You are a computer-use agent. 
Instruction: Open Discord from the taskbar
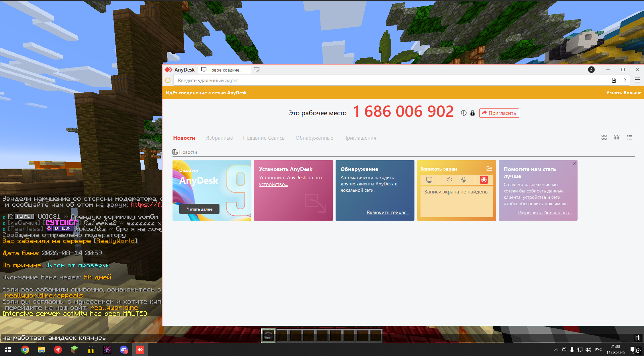[x=124, y=350]
